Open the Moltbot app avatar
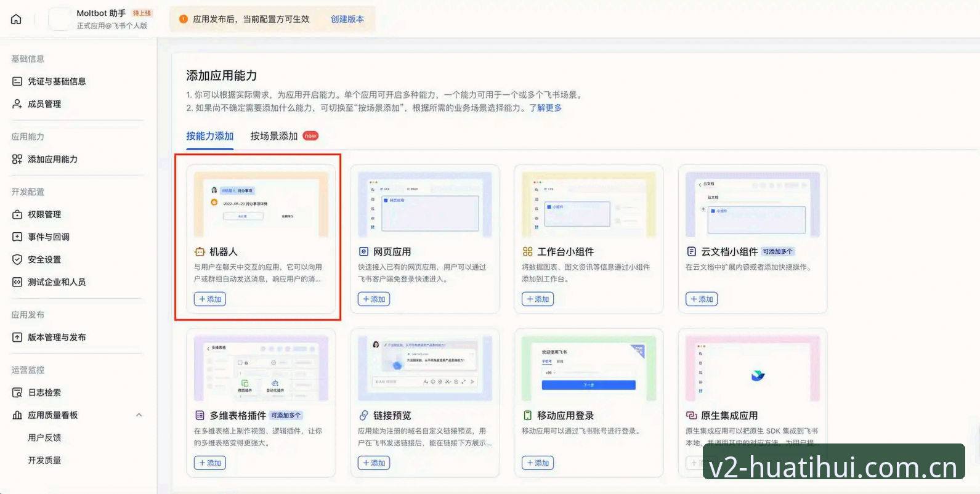 [x=60, y=19]
